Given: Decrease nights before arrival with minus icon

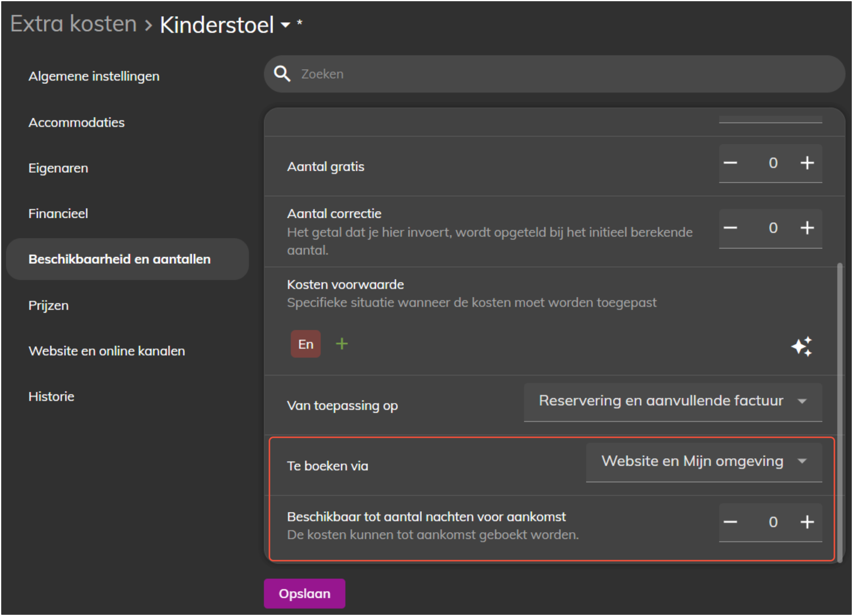Looking at the screenshot, I should click(x=730, y=522).
